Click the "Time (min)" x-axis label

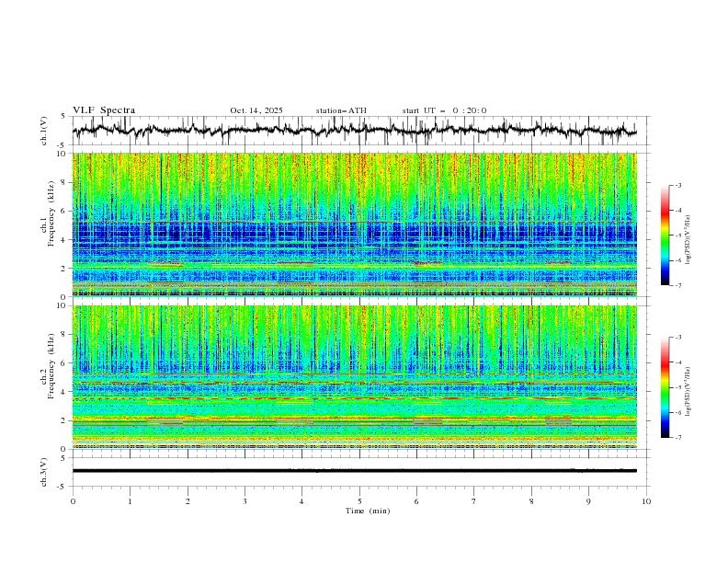368,511
